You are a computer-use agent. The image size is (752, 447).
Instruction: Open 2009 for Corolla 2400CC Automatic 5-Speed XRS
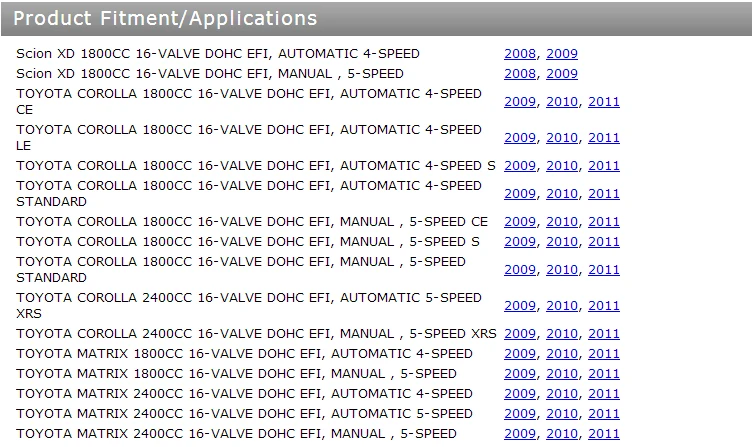coord(520,306)
